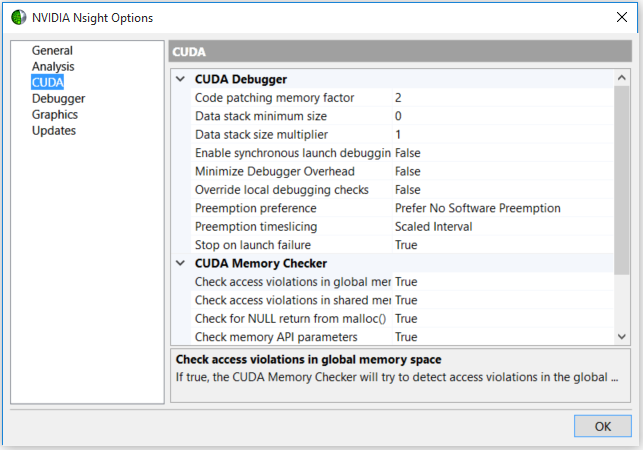Viewport: 643px width, 450px height.
Task: Select the Data stack size multiplier label
Action: [261, 135]
